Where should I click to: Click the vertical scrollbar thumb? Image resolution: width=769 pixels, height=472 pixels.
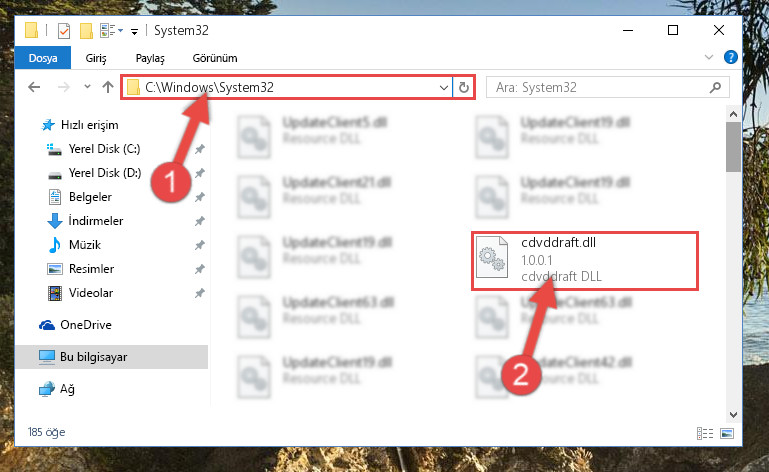733,147
